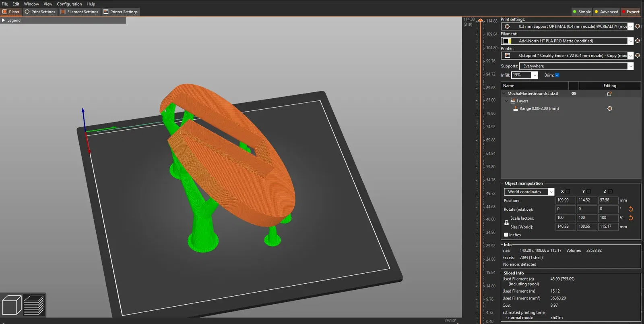The width and height of the screenshot is (644, 324).
Task: Reset scale with the orange arrow
Action: (631, 218)
